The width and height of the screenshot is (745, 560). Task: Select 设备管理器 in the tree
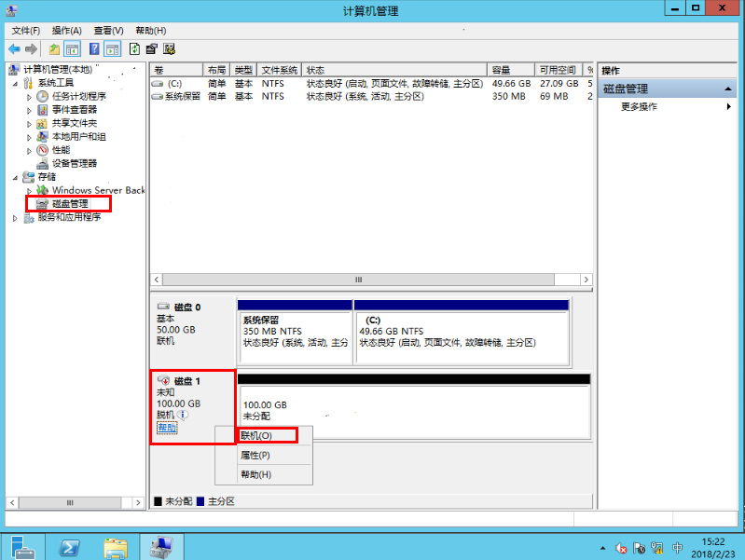pos(75,163)
